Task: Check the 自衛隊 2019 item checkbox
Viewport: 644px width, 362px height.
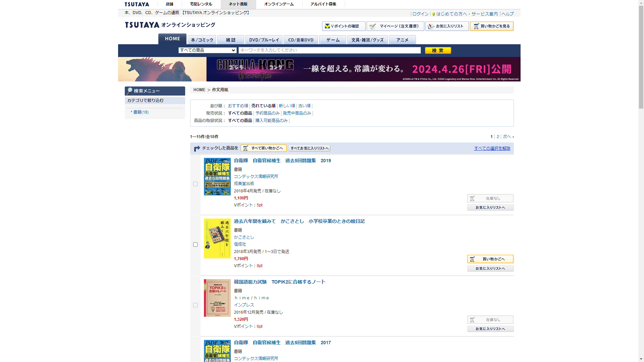Action: pos(195,184)
